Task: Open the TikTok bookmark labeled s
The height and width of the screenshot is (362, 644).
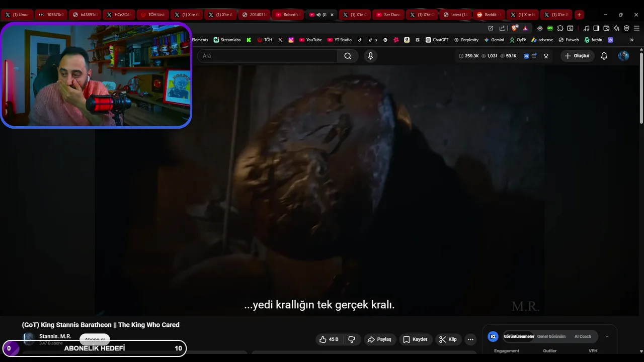Action: [x=372, y=40]
